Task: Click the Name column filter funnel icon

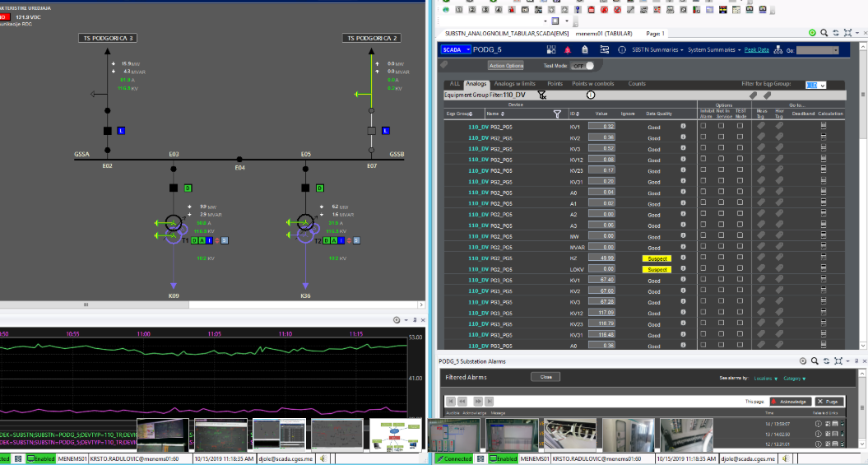Action: pyautogui.click(x=557, y=114)
